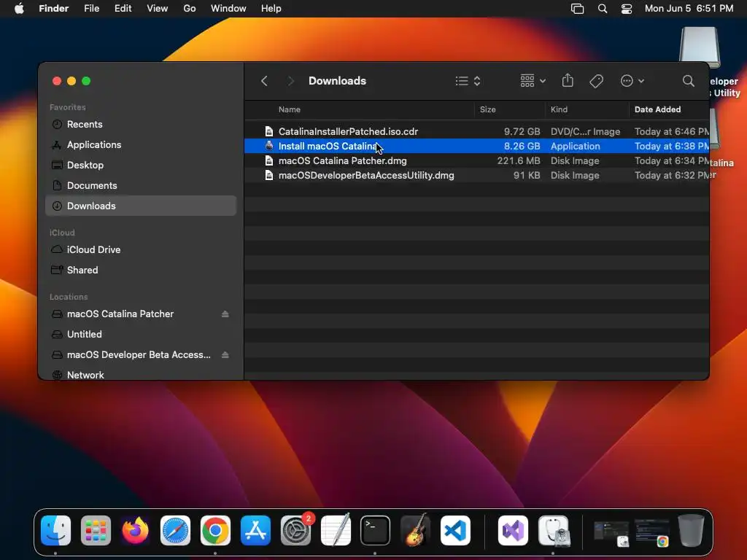Open Spotlight search in the menu bar
Screen dimensions: 747x560
click(x=602, y=9)
